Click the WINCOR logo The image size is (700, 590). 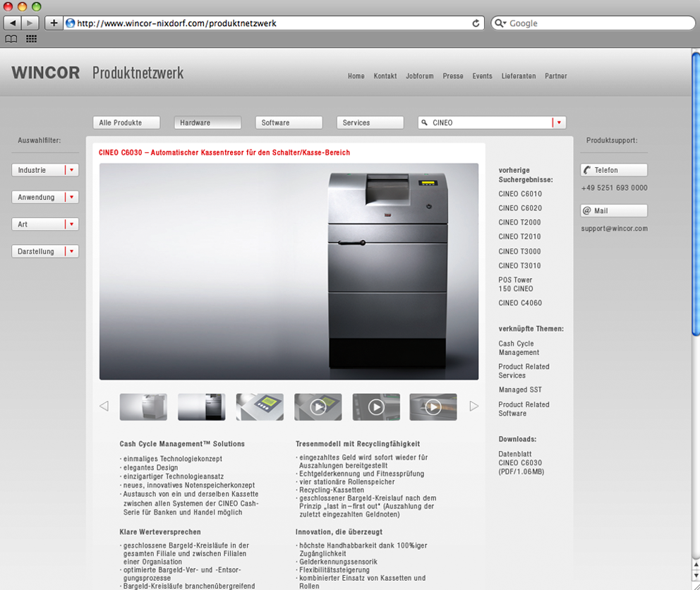point(46,73)
